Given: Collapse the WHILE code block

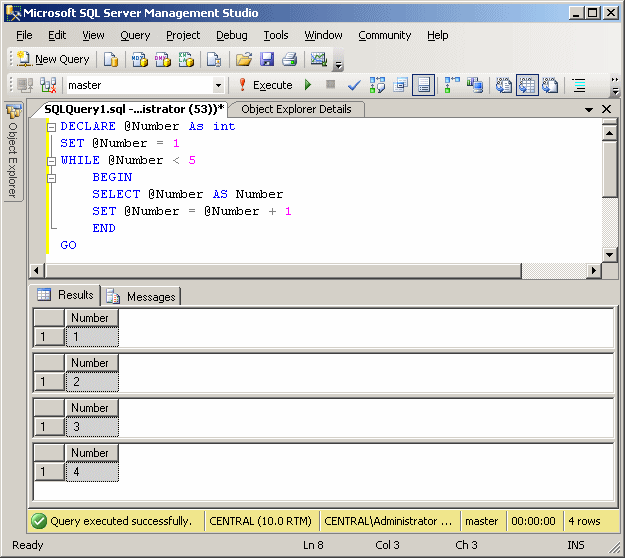Looking at the screenshot, I should (51, 161).
